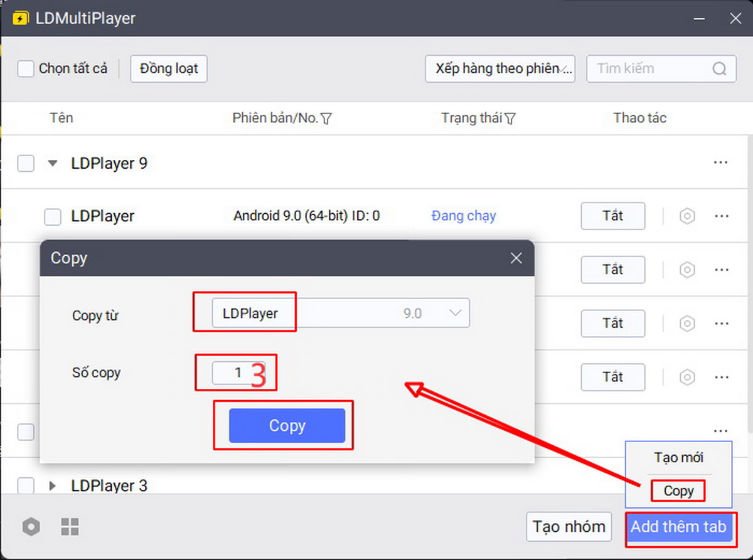
Task: Click the Số copy number field
Action: [x=237, y=372]
